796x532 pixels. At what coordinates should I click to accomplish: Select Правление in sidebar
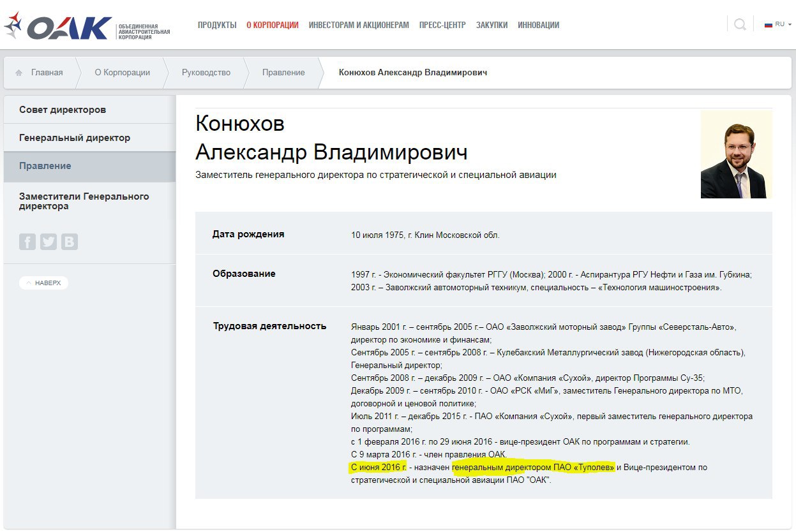point(89,166)
